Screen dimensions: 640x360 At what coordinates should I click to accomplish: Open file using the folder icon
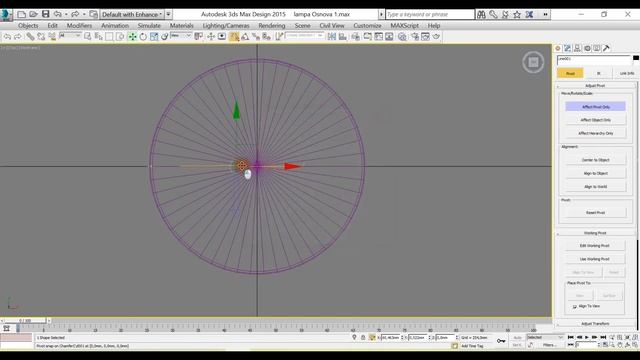33,14
